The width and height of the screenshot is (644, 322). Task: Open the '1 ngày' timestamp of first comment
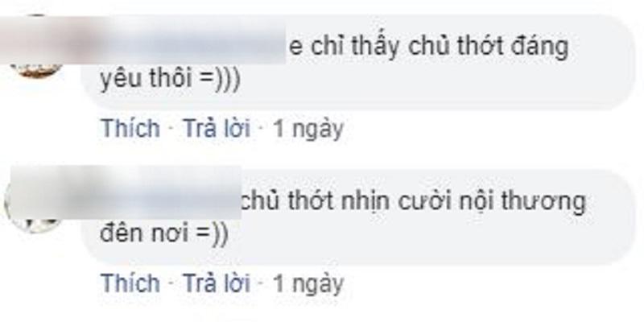(x=308, y=130)
